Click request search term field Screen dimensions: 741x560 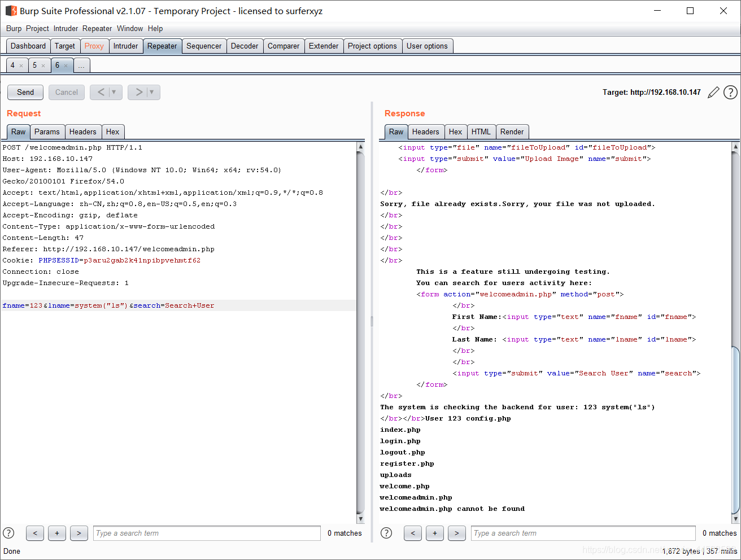207,533
